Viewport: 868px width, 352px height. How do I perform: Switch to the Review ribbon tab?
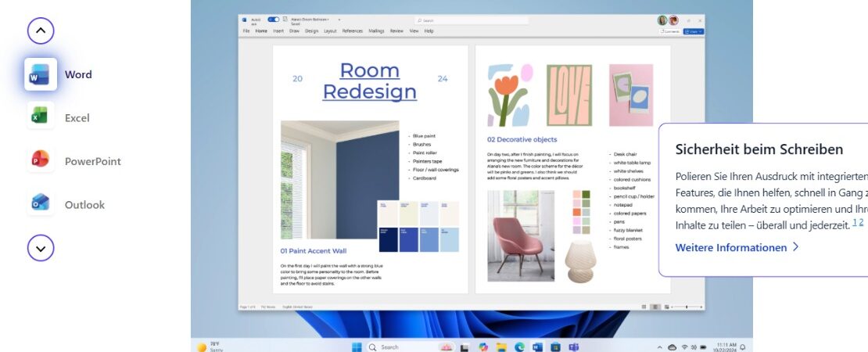396,31
